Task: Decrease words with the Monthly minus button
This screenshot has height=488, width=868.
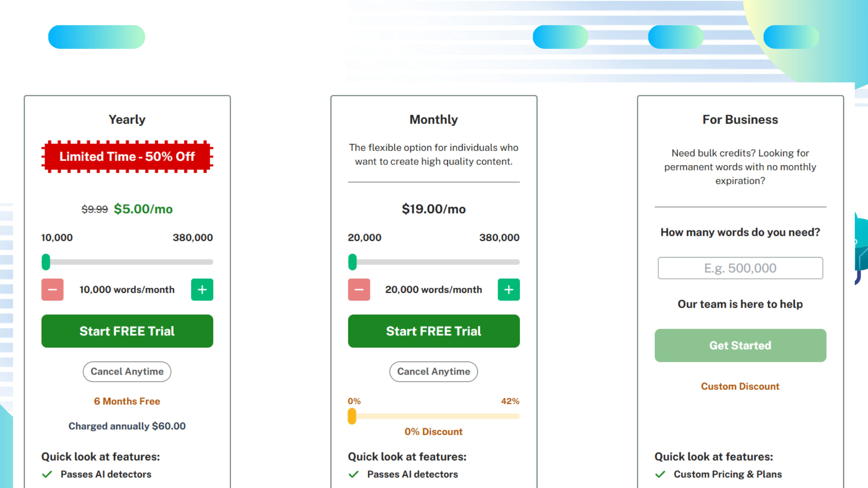Action: pos(359,290)
